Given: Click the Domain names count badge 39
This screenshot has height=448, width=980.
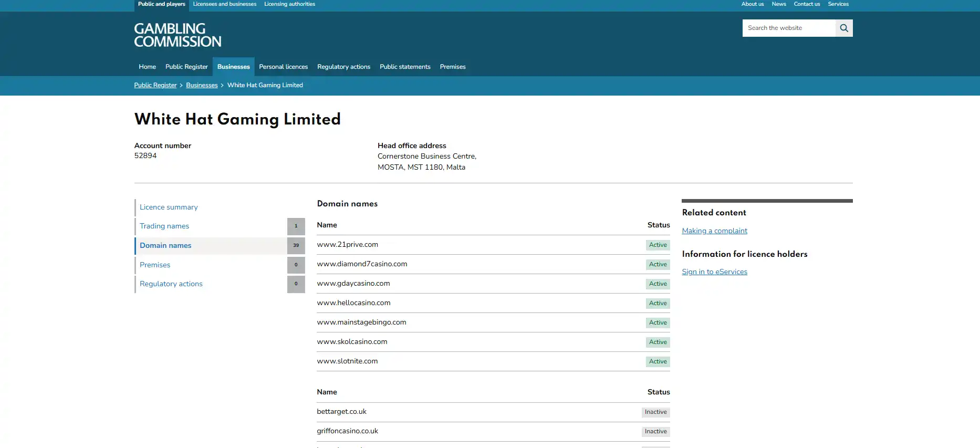Looking at the screenshot, I should click(296, 246).
